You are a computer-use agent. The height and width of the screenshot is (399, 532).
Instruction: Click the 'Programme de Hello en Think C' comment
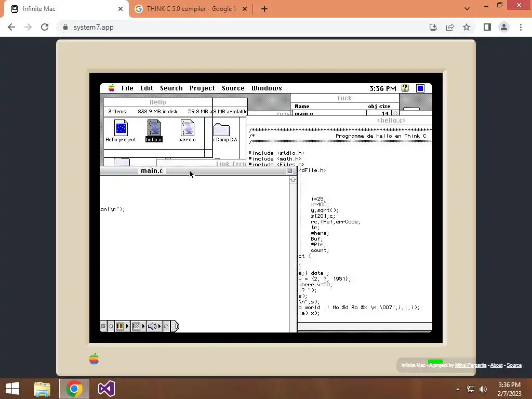click(381, 136)
